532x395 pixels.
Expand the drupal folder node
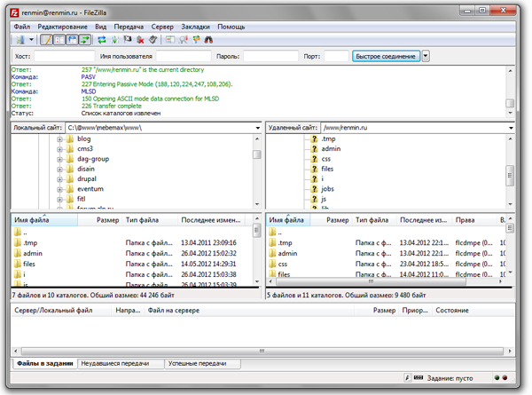tap(59, 179)
